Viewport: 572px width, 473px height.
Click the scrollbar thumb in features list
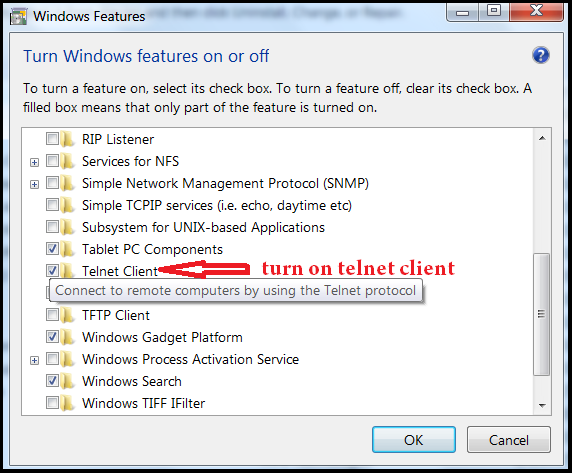point(541,314)
